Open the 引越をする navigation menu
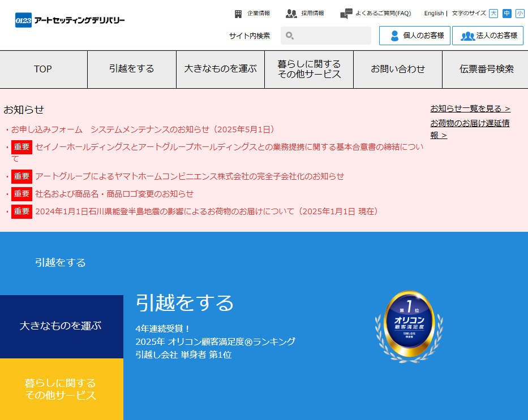Viewport: 528px width, 420px height. tap(132, 70)
